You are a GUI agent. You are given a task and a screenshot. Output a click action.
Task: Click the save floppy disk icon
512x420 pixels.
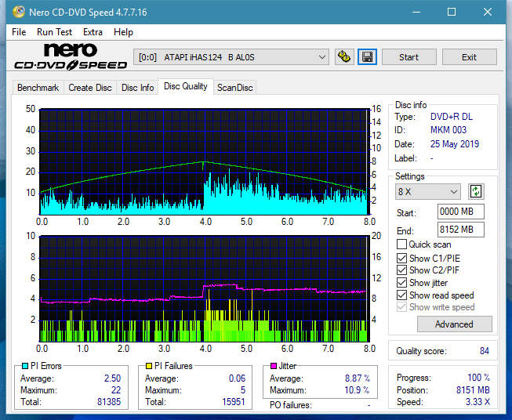click(367, 57)
